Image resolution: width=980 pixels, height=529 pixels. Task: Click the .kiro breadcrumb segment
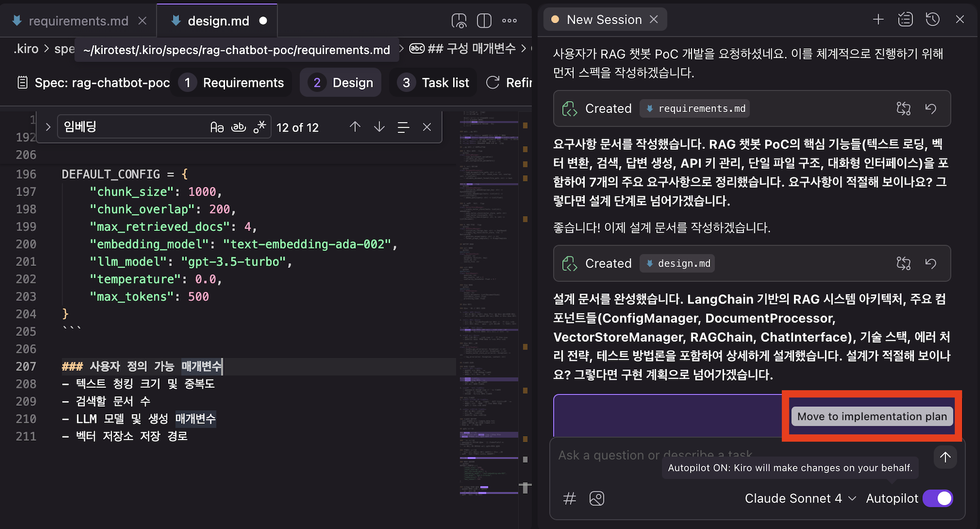26,49
